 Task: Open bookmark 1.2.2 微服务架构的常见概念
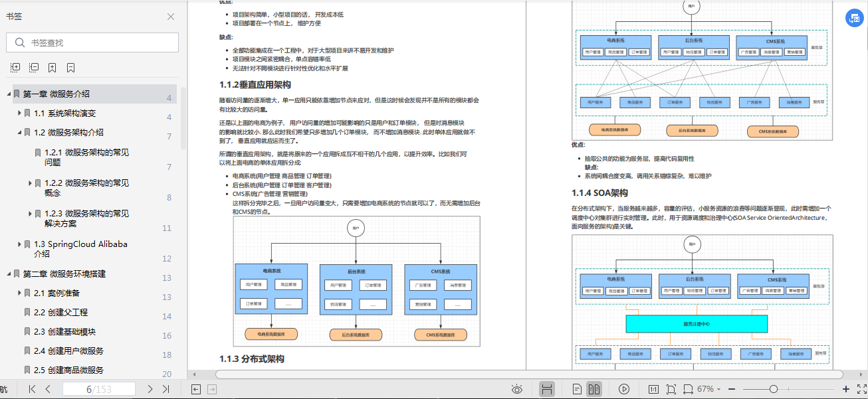tap(87, 187)
